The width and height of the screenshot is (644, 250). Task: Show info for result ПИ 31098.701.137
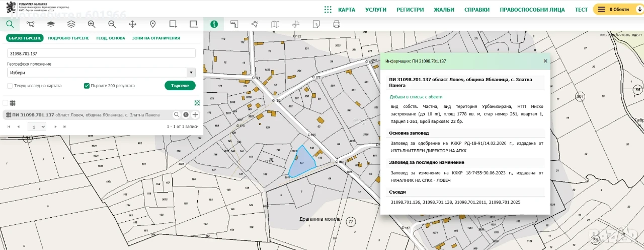coord(186,115)
